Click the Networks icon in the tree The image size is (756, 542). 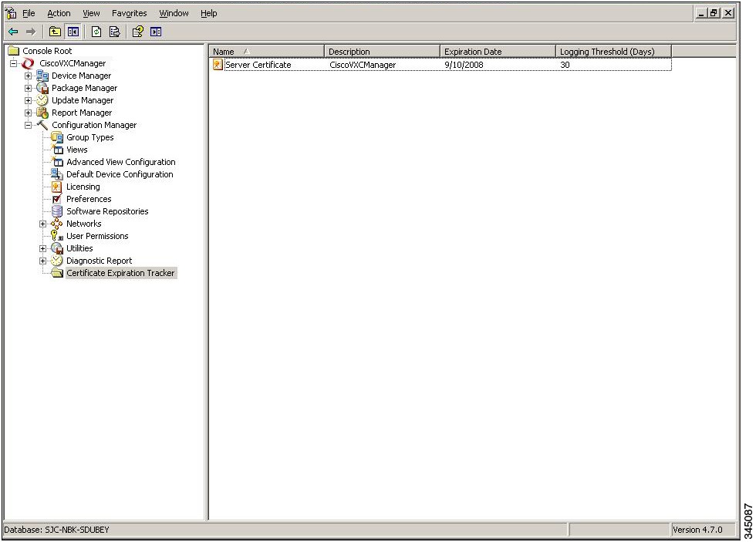pyautogui.click(x=57, y=224)
